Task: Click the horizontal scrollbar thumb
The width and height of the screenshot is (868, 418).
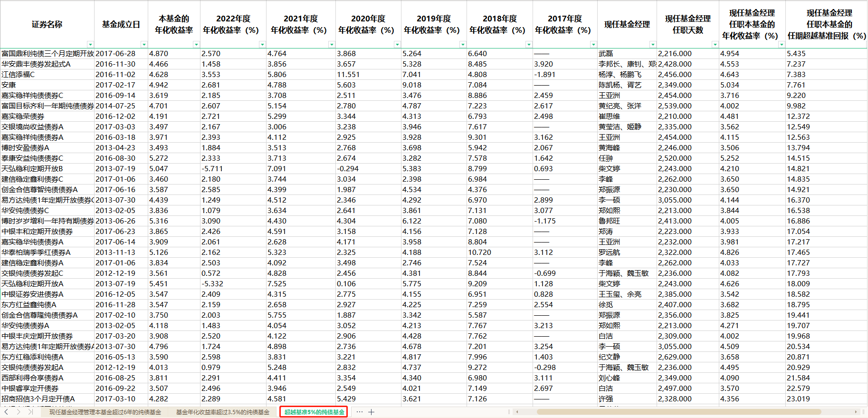Action: (679, 412)
